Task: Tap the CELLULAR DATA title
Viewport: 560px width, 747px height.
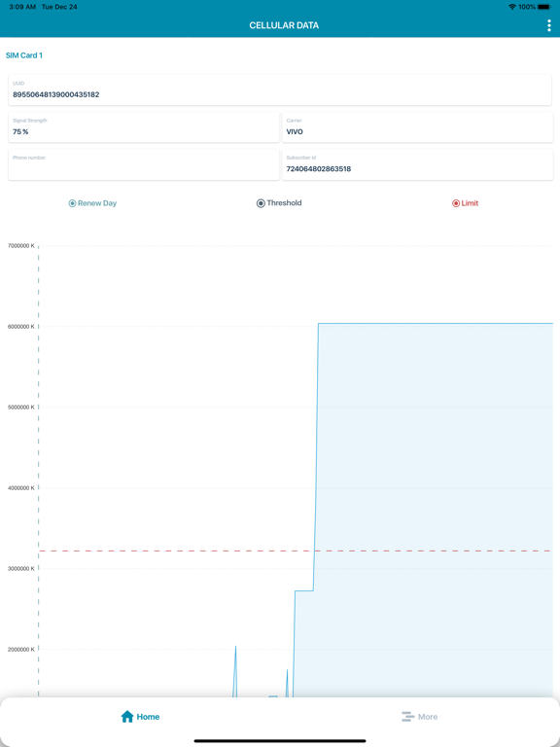Action: tap(284, 25)
